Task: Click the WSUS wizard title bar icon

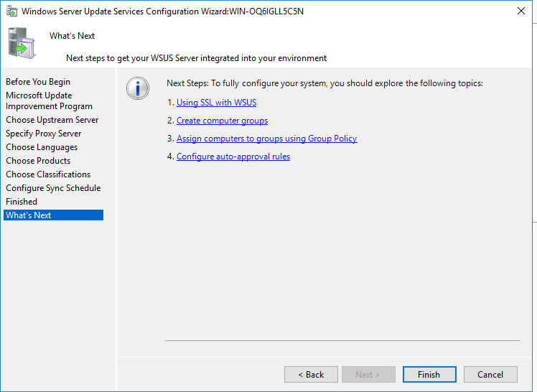Action: coord(11,11)
